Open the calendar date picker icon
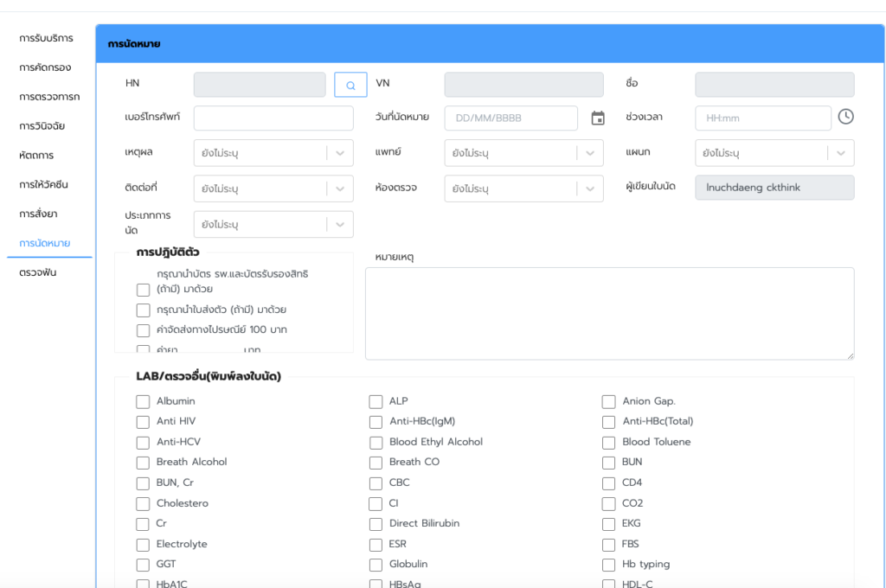886x588 pixels. pyautogui.click(x=598, y=118)
